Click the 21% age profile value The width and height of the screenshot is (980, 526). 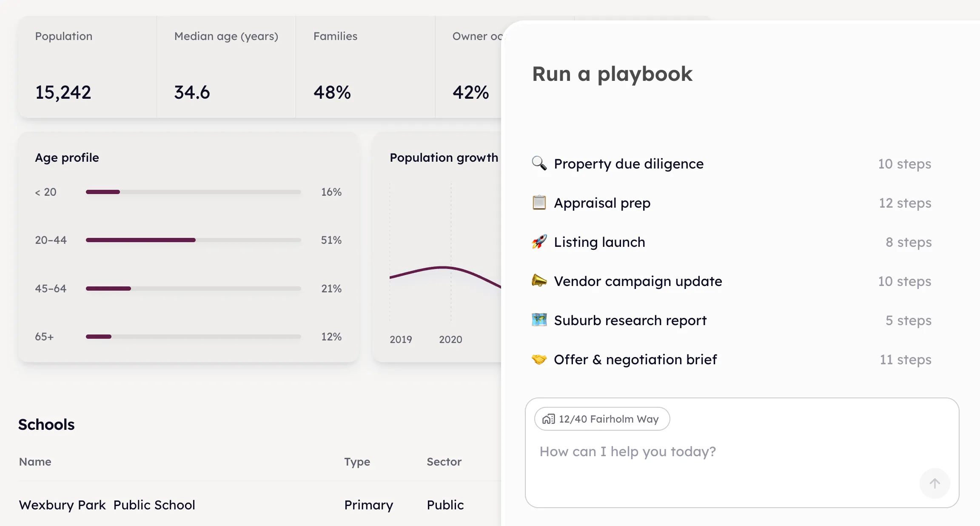click(x=331, y=289)
